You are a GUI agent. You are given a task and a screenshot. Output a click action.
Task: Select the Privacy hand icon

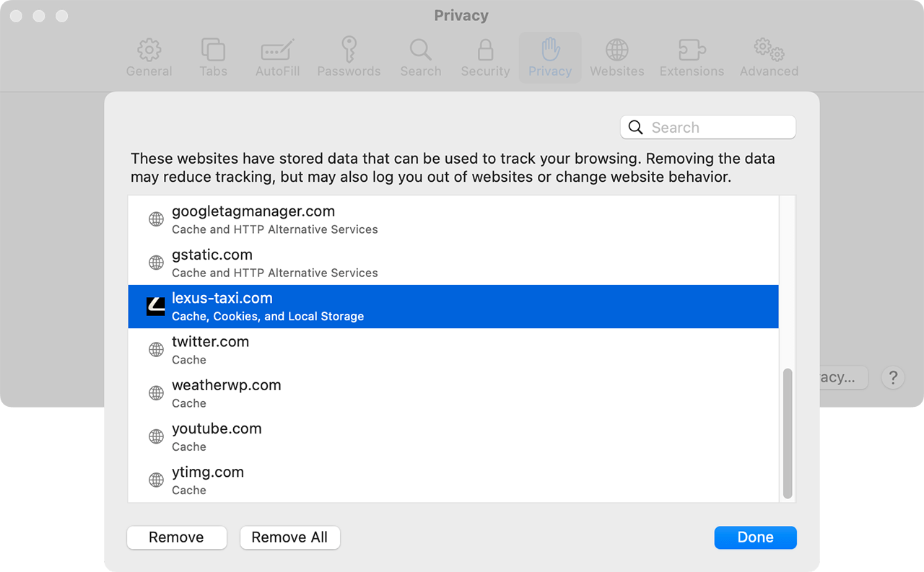[x=550, y=50]
